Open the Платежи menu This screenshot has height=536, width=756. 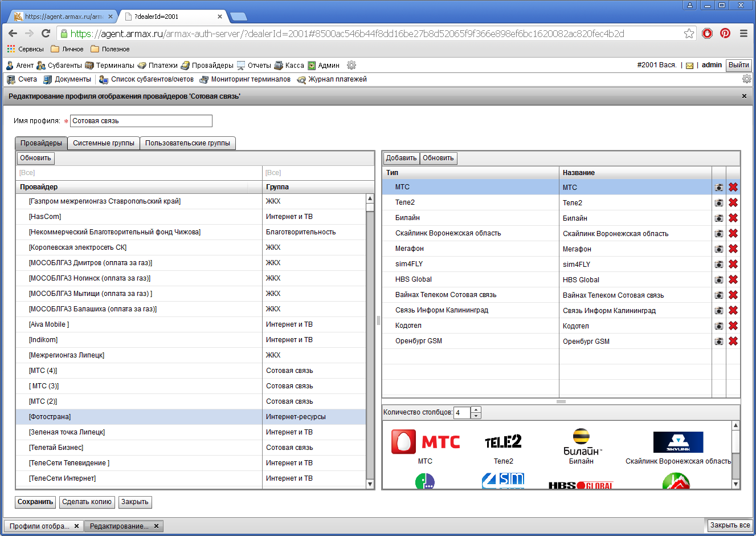(x=158, y=65)
